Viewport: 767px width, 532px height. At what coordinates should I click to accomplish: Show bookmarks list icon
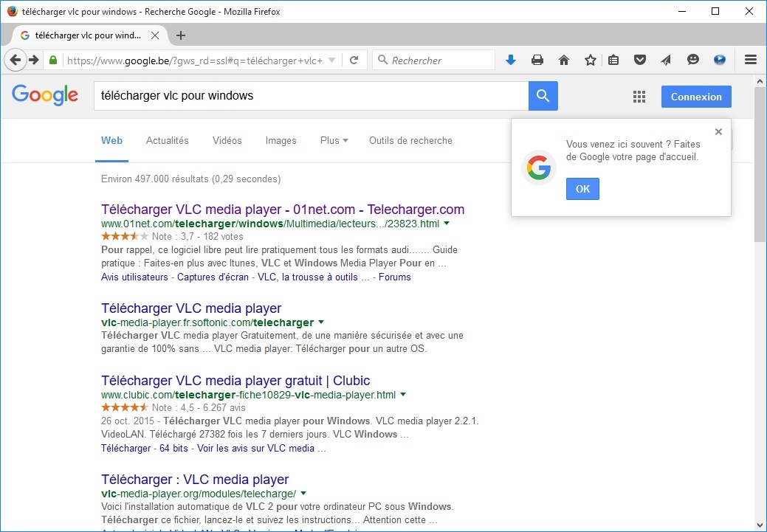pos(613,61)
